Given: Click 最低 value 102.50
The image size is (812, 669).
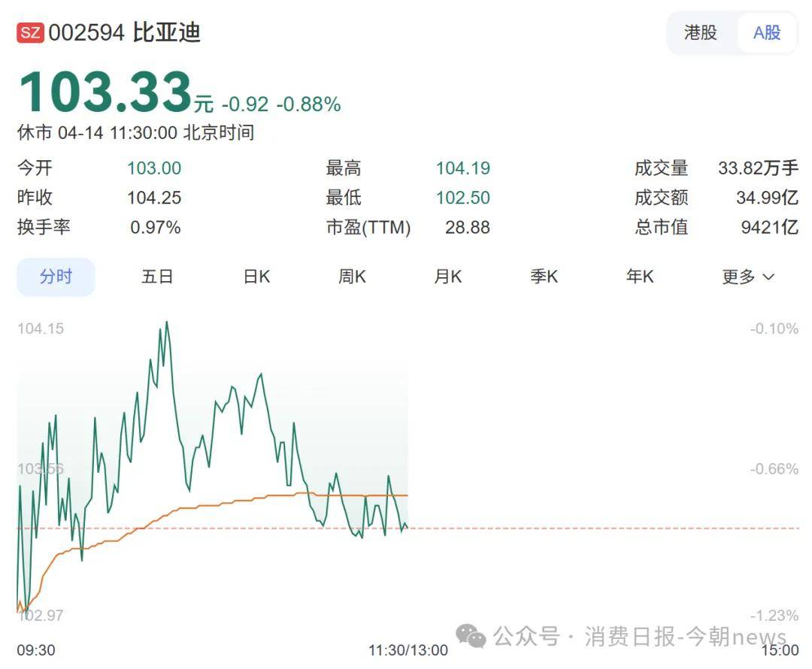Looking at the screenshot, I should 463,198.
